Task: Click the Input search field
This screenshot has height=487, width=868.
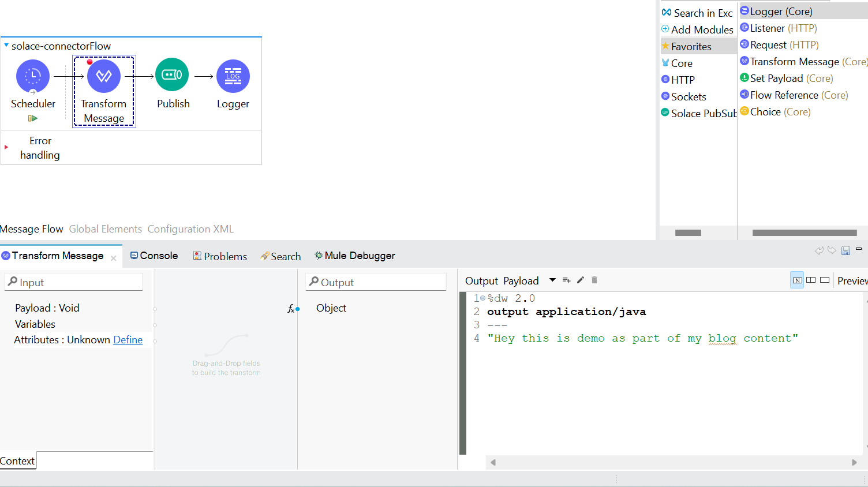Action: coord(74,282)
